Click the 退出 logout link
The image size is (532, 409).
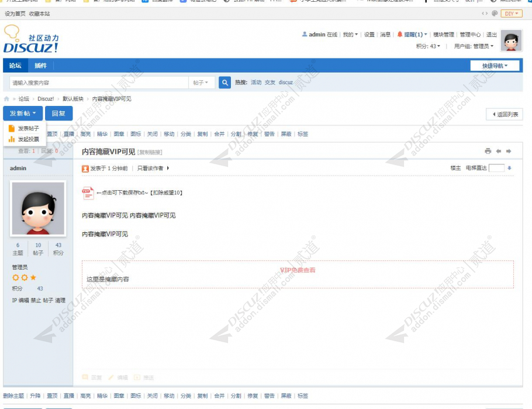pyautogui.click(x=492, y=35)
